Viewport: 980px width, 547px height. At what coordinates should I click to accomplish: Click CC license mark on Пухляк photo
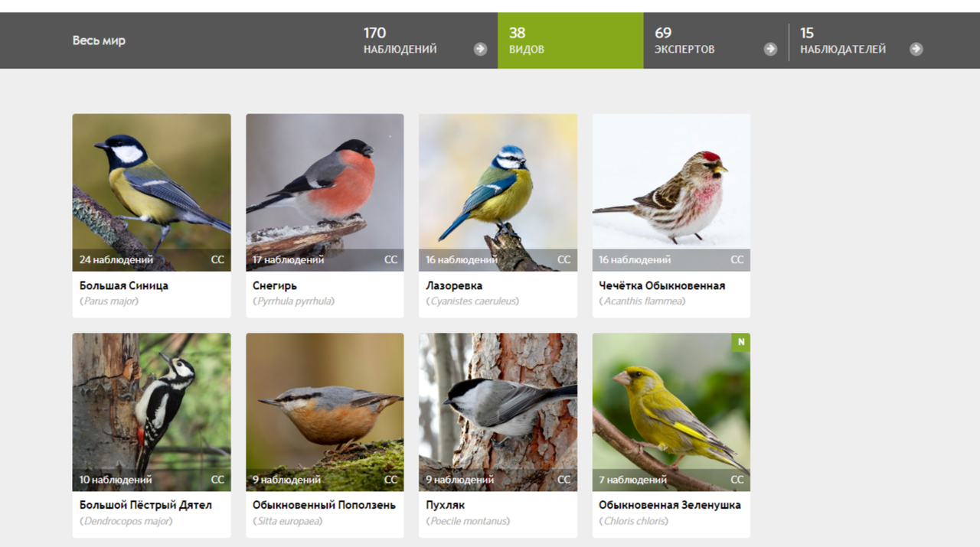point(563,480)
